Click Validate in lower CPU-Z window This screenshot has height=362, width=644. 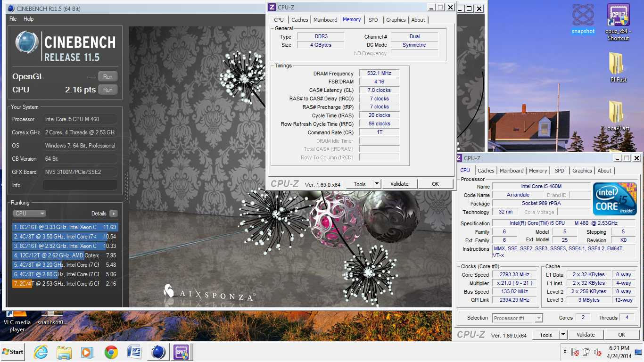point(586,335)
